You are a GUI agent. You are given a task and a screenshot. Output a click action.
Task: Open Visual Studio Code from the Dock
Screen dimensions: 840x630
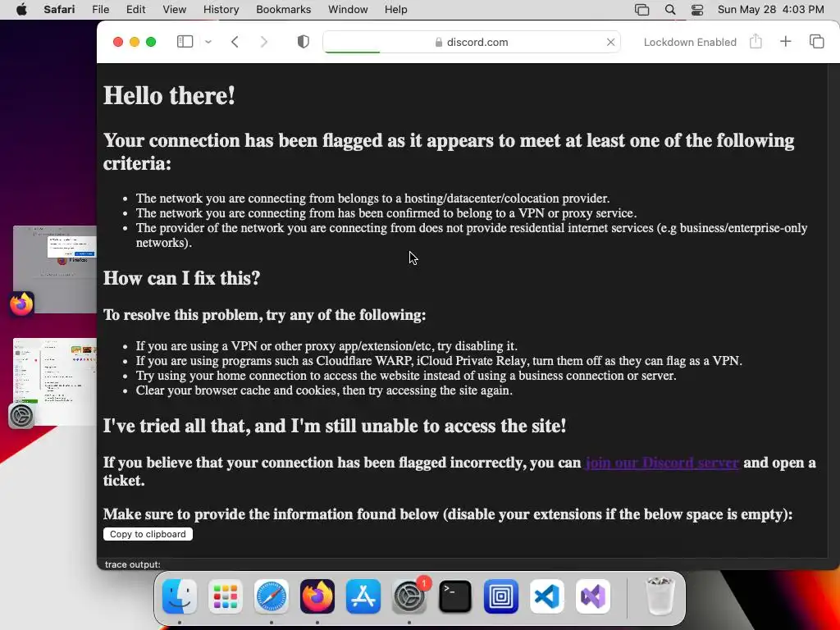[x=547, y=596]
